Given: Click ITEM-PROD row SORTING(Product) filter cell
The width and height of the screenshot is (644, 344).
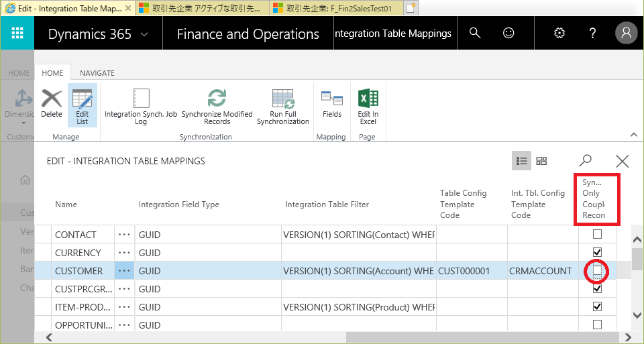Looking at the screenshot, I should tap(358, 306).
